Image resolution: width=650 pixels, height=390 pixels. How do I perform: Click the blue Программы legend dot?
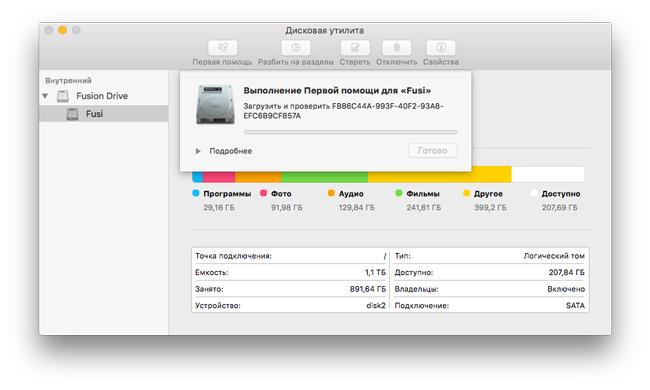coord(196,193)
